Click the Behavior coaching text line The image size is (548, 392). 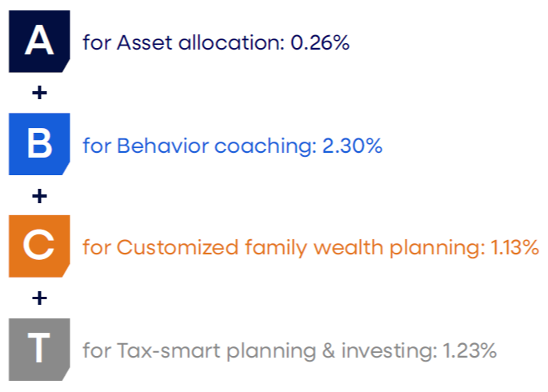tap(233, 146)
